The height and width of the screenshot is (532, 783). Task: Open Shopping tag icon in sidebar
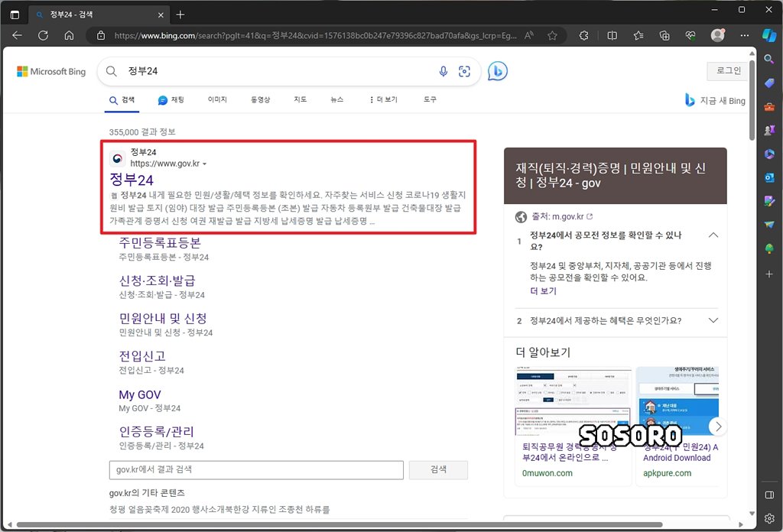click(x=769, y=83)
